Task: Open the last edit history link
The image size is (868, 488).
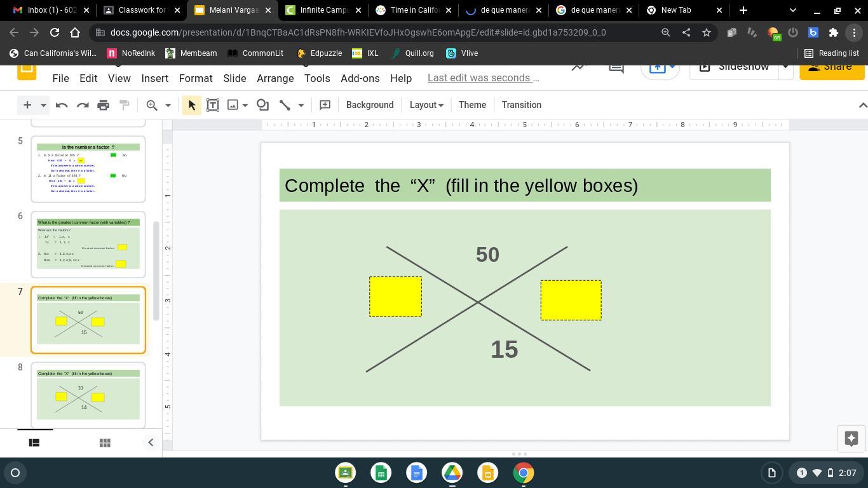Action: [484, 78]
